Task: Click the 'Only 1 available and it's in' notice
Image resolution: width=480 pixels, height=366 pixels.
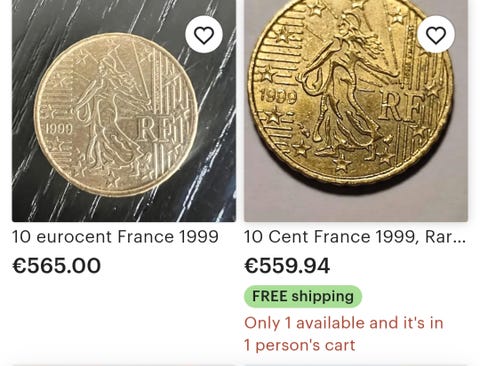Action: 344,323
